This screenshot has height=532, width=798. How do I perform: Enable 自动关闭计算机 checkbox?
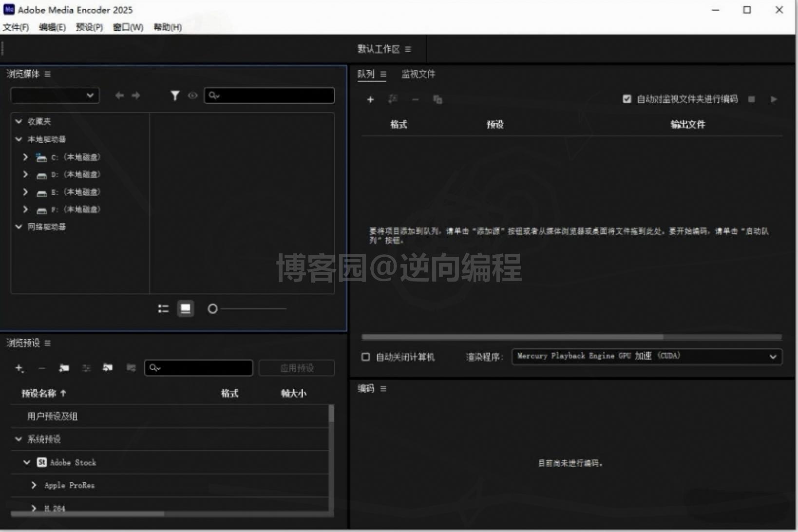(x=366, y=357)
